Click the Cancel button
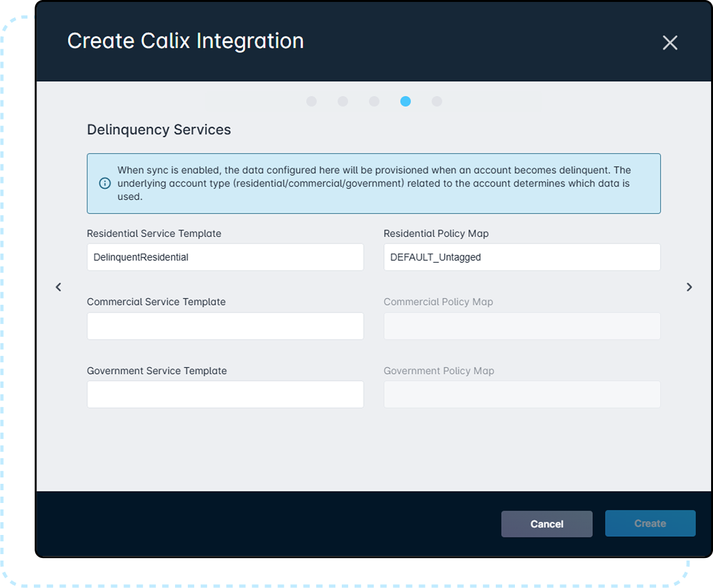This screenshot has height=588, width=713. point(547,524)
